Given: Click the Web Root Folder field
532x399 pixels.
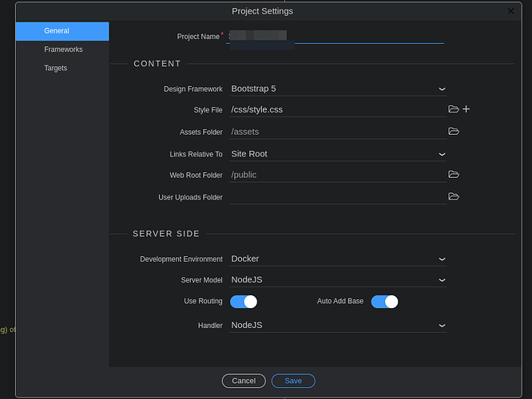Looking at the screenshot, I should click(x=338, y=176).
